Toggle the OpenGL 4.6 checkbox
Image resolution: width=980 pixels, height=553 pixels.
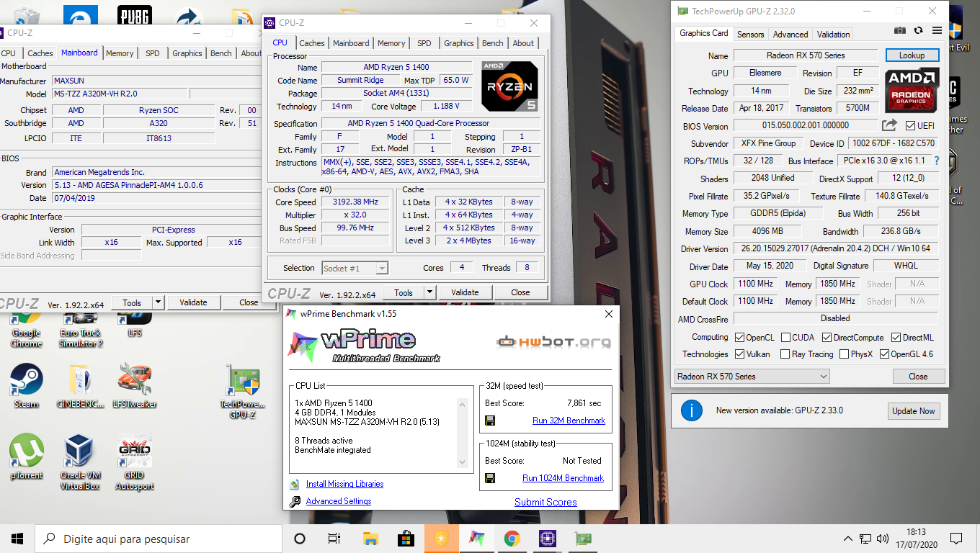coord(884,354)
